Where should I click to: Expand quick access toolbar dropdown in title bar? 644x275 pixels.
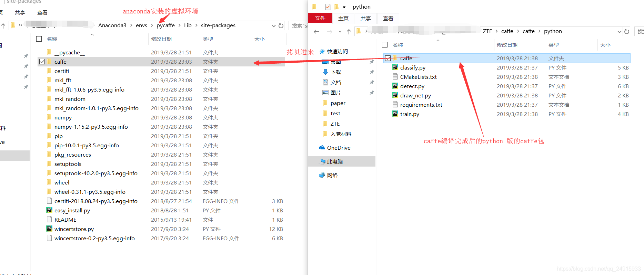click(x=344, y=7)
